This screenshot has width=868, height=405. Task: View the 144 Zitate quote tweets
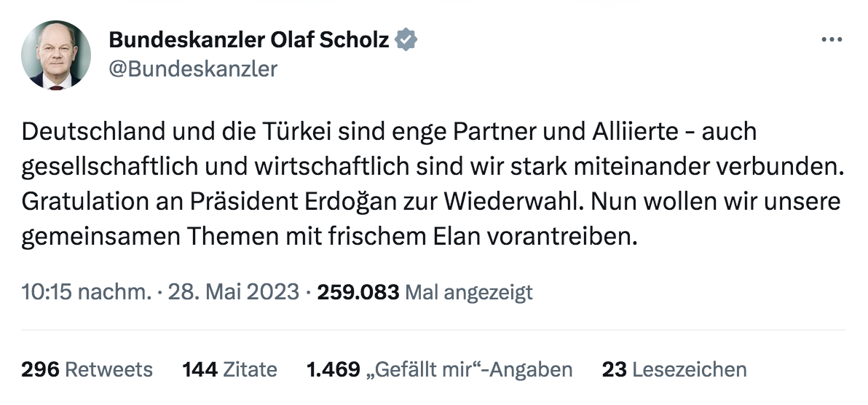click(x=229, y=369)
